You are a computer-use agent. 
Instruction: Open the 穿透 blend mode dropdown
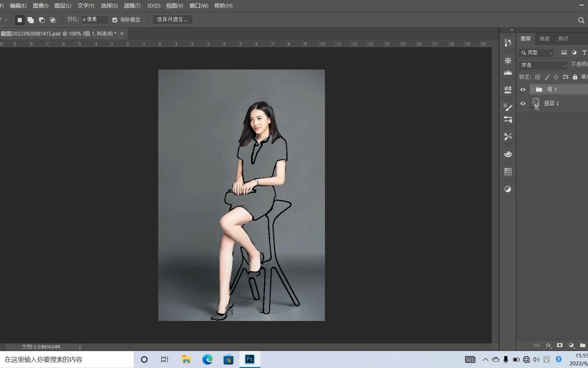point(542,65)
